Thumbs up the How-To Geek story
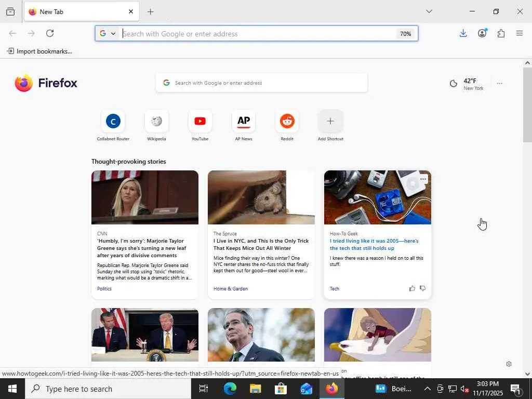 (x=412, y=288)
